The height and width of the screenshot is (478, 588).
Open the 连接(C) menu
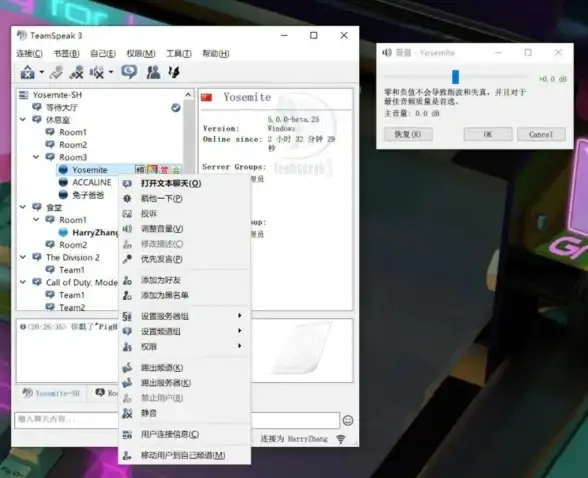(29, 54)
